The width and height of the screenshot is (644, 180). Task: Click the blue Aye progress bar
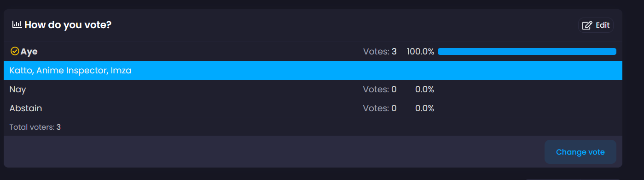(x=527, y=51)
